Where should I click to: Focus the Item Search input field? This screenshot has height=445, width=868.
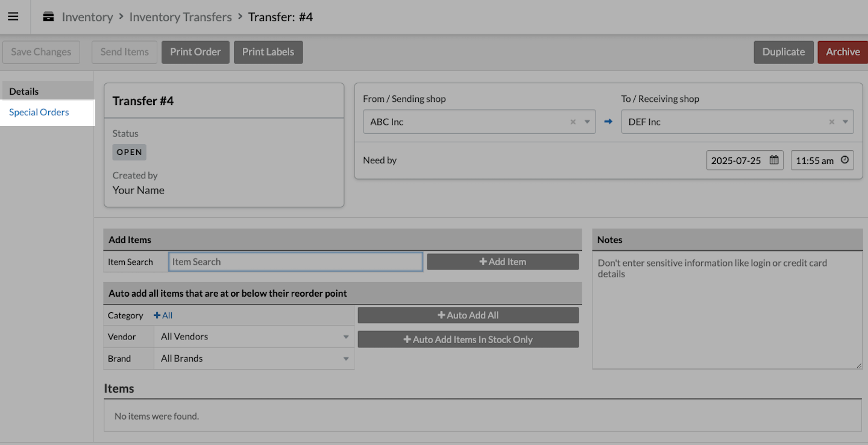tap(295, 262)
